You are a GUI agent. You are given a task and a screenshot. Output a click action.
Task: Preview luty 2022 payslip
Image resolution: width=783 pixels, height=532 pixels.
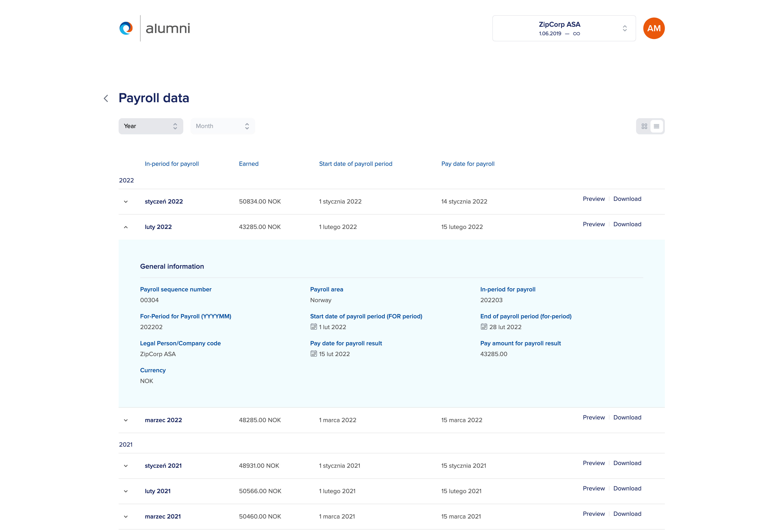(x=594, y=224)
